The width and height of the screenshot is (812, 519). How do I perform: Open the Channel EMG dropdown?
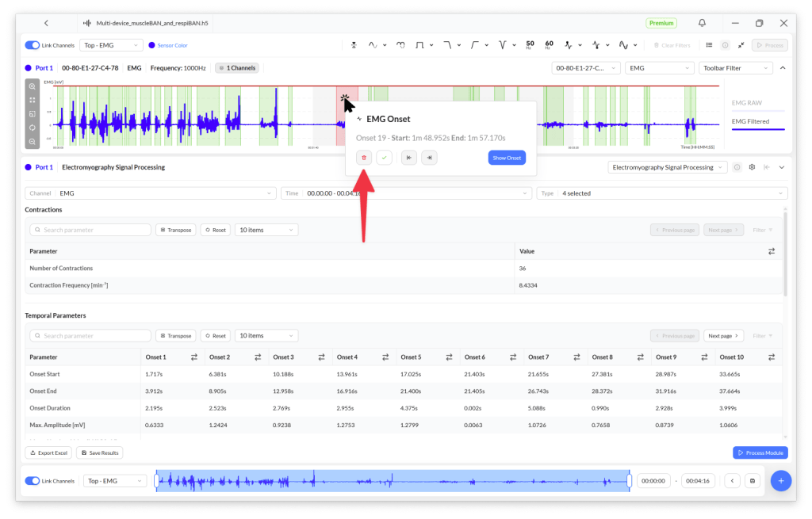pos(151,193)
